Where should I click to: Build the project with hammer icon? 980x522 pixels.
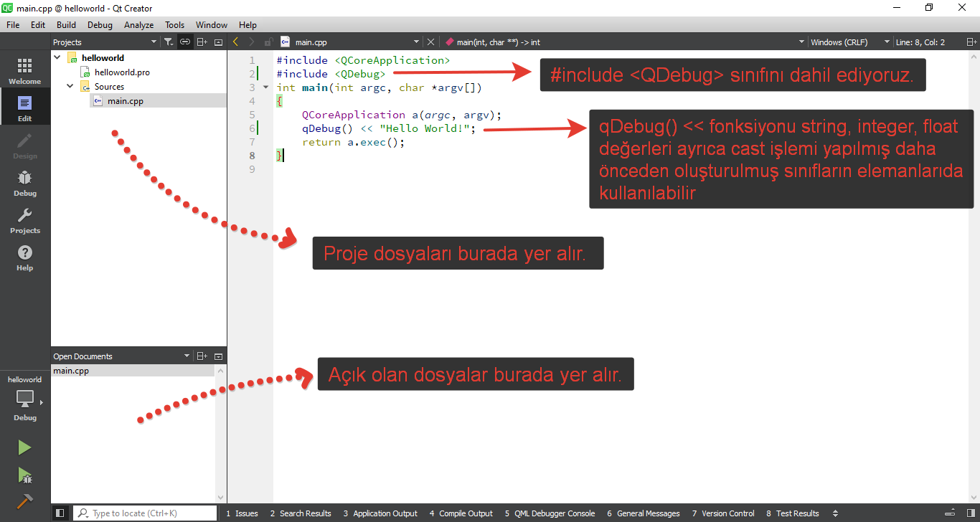(x=24, y=500)
